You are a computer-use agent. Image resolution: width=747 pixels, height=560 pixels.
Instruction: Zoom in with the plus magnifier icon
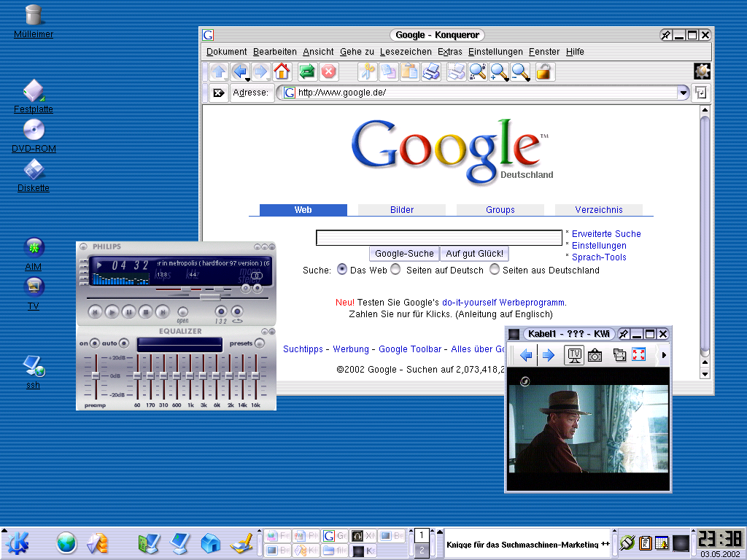pyautogui.click(x=499, y=72)
